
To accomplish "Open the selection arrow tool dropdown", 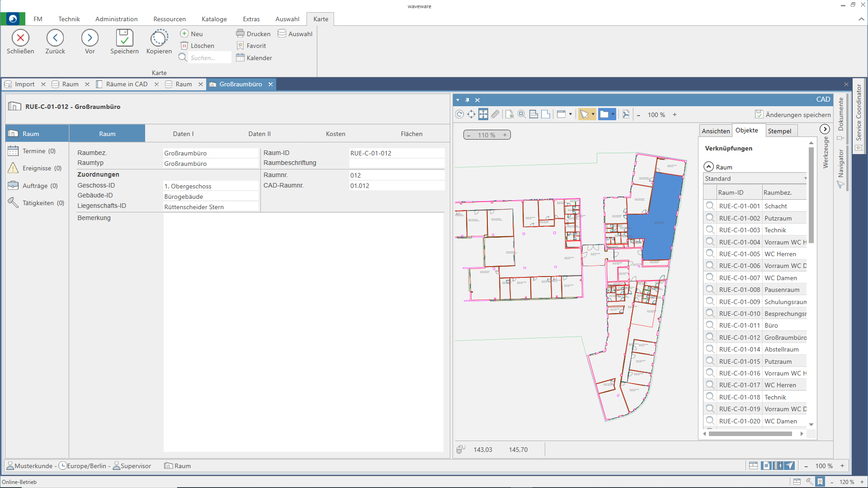I will tap(593, 114).
